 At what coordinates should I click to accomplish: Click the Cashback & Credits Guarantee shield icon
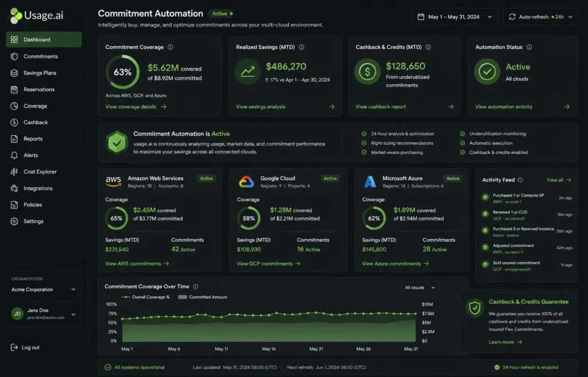[475, 308]
